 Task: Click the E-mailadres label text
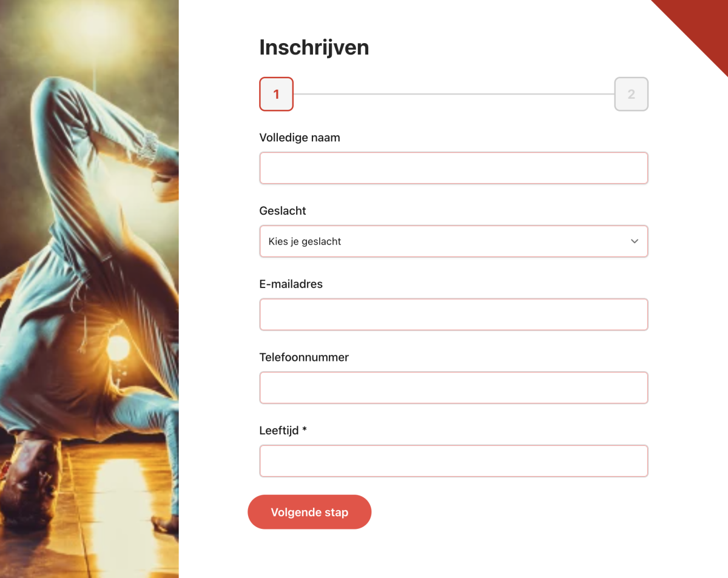291,284
